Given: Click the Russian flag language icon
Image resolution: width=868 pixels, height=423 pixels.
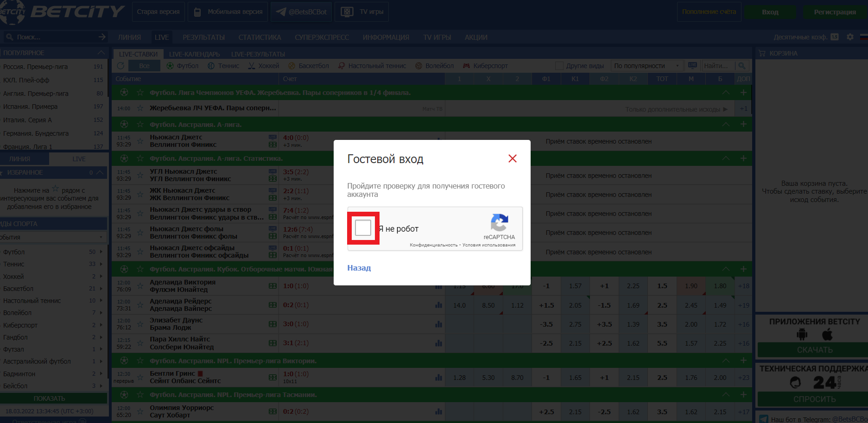Looking at the screenshot, I should click(864, 37).
